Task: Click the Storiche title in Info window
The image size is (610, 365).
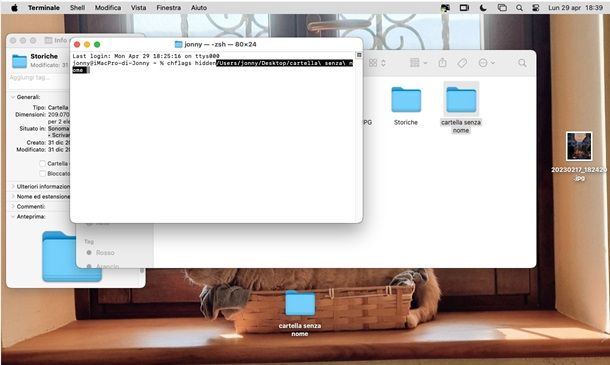Action: pos(44,56)
